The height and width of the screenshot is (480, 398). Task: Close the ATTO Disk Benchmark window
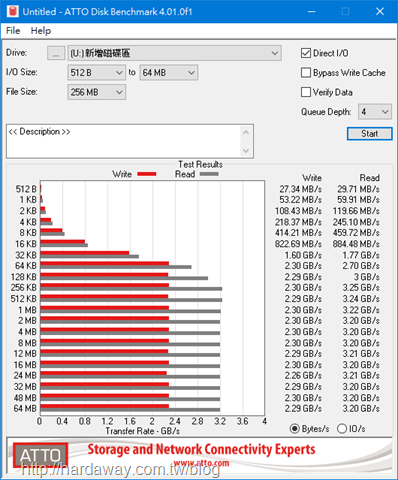pyautogui.click(x=380, y=12)
